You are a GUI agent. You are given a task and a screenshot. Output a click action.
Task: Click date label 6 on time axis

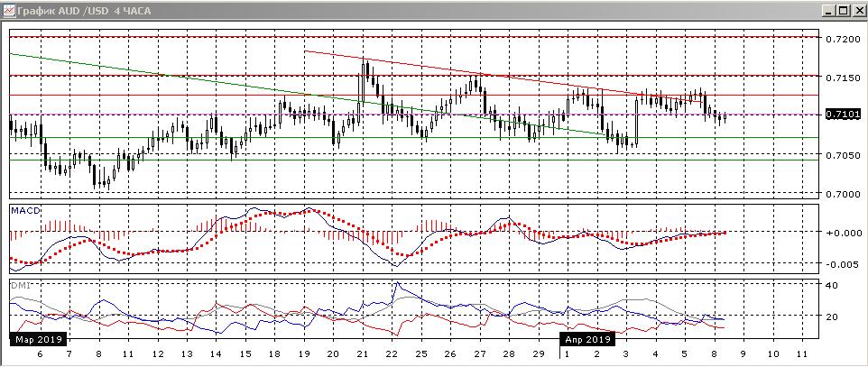coord(40,353)
